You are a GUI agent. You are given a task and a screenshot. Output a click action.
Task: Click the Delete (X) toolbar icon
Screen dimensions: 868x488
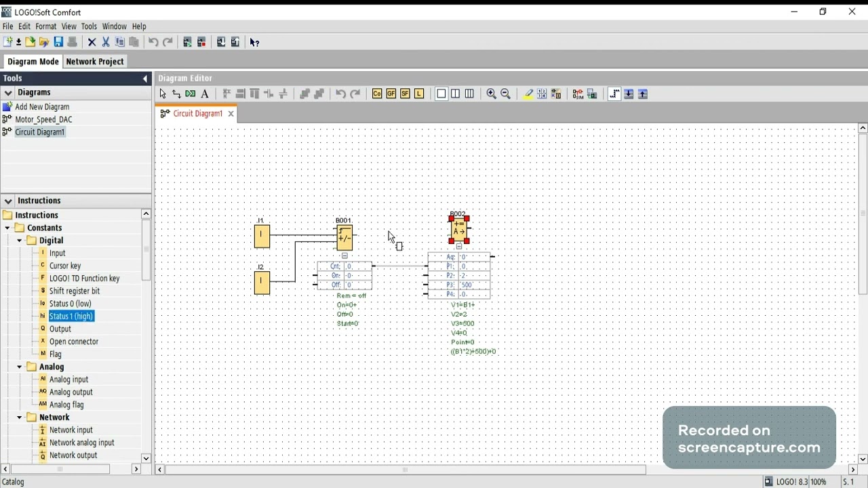click(92, 42)
